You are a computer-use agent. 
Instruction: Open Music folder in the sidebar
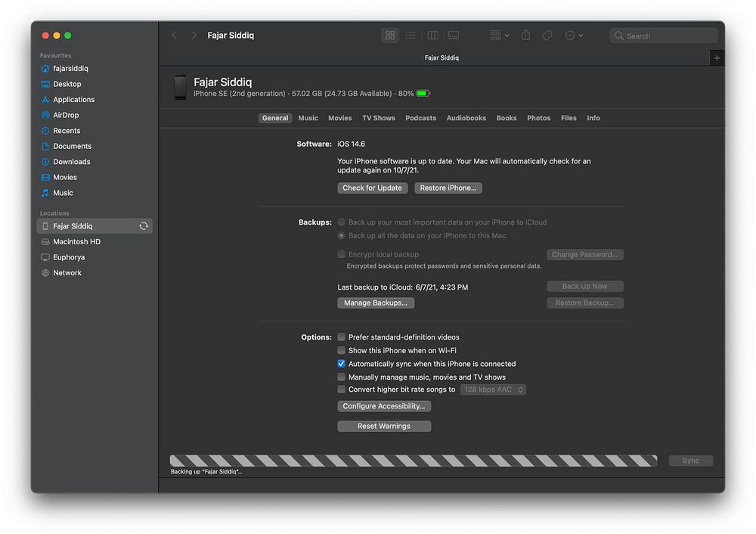coord(94,192)
